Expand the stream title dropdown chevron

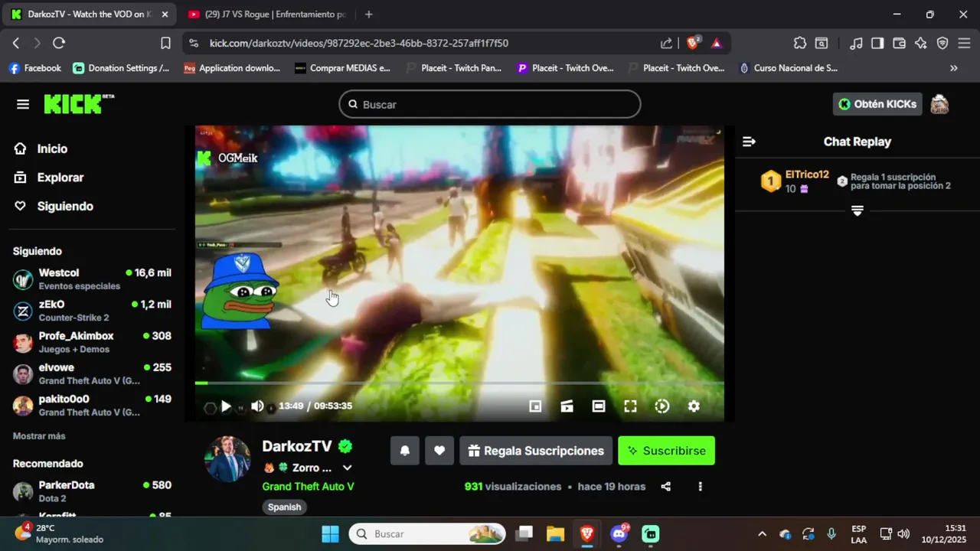tap(348, 468)
